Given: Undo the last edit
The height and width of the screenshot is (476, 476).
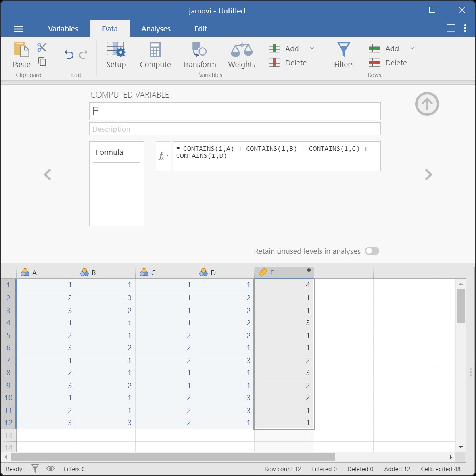Looking at the screenshot, I should pos(69,54).
